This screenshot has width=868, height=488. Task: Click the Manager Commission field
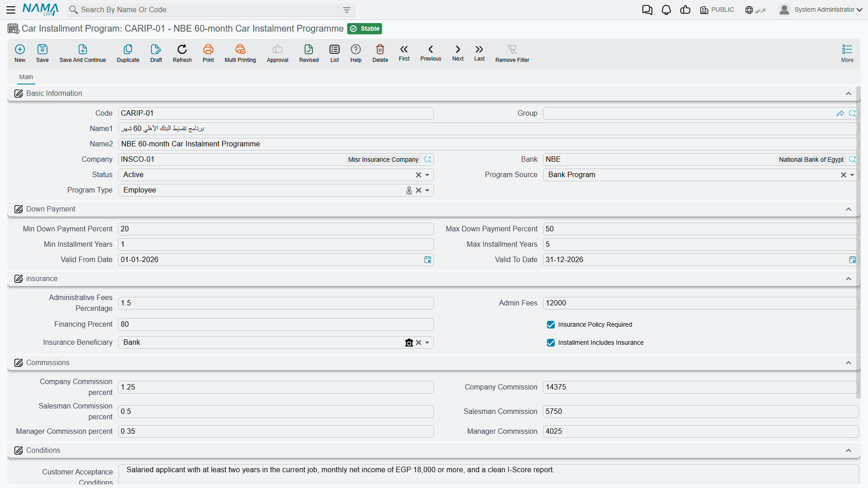701,432
